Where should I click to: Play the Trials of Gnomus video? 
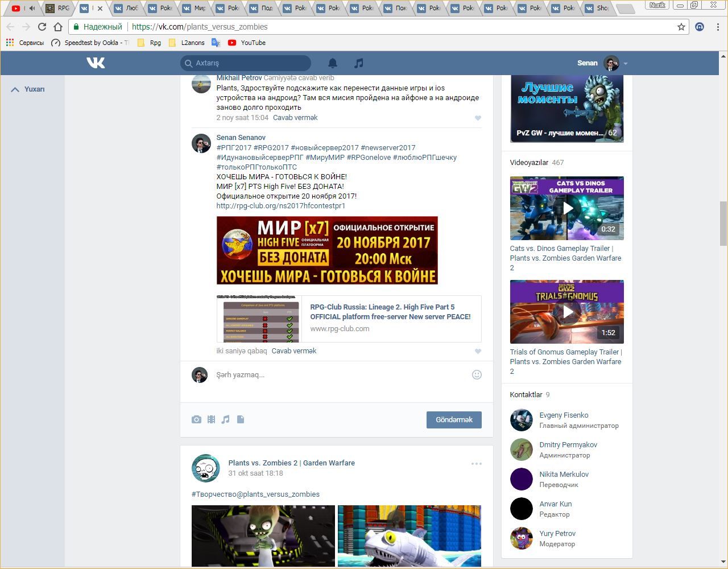(567, 312)
